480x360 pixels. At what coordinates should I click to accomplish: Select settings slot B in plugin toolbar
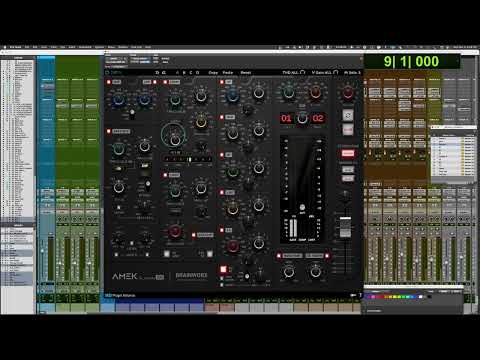click(x=184, y=72)
